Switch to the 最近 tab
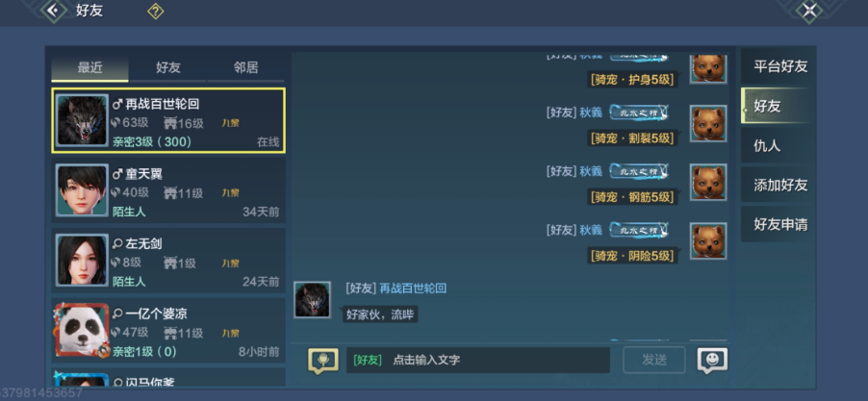 [x=89, y=68]
